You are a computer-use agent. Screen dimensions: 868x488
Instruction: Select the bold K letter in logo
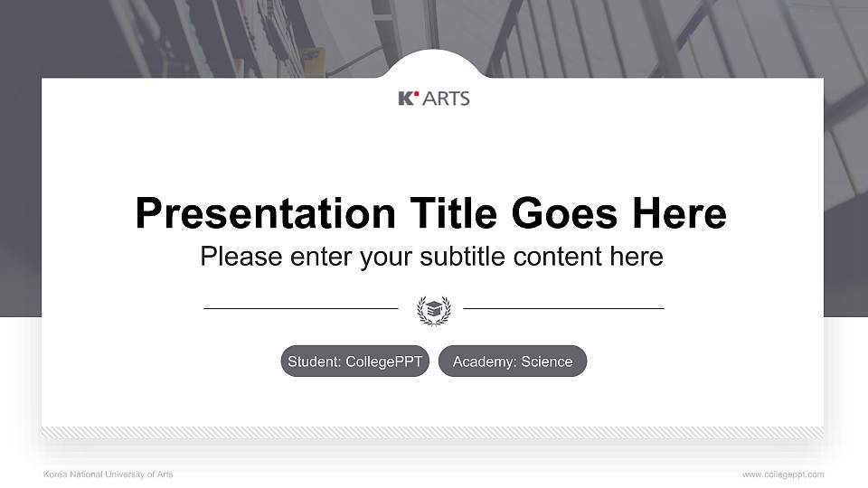406,99
